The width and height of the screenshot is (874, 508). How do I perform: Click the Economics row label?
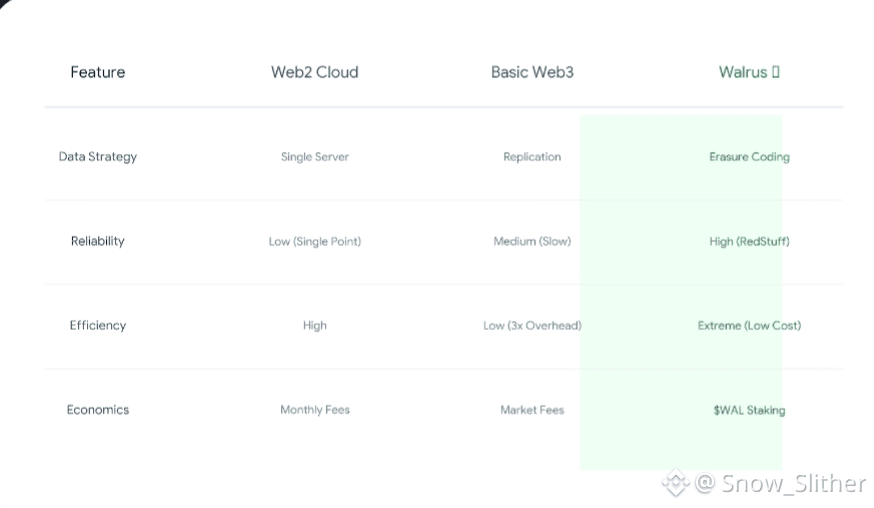[x=98, y=410]
